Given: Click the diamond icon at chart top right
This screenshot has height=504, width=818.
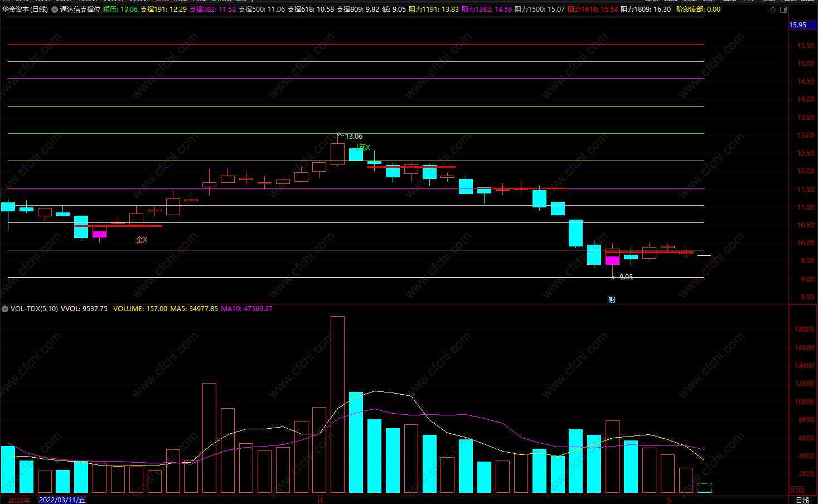Looking at the screenshot, I should (773, 9).
